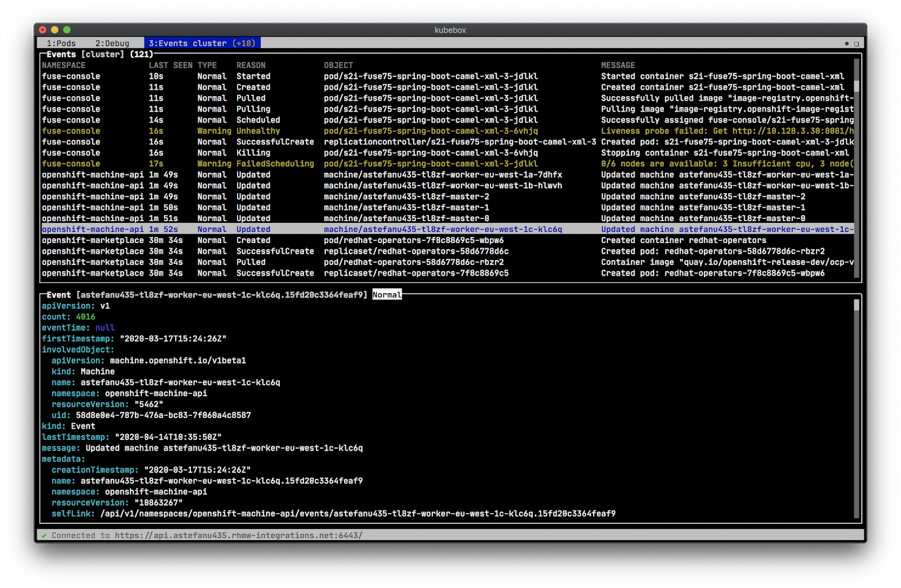This screenshot has width=901, height=588.
Task: Select the Scheduled event row
Action: point(448,120)
